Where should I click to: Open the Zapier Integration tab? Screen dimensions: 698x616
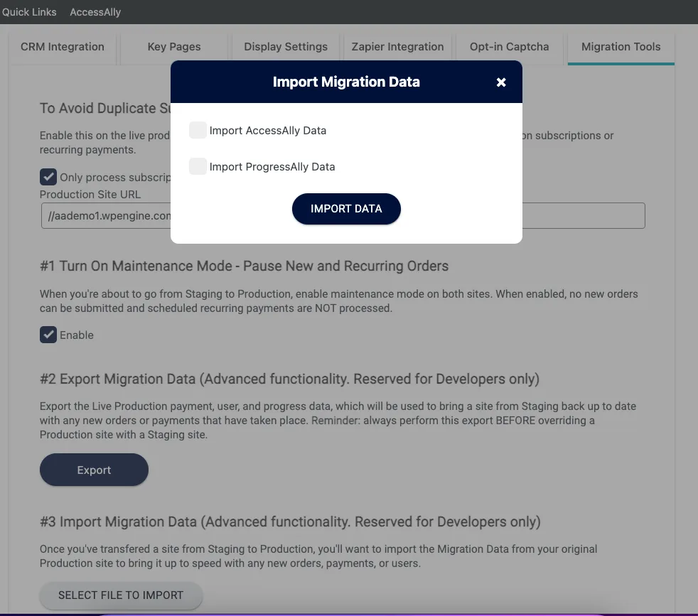(x=397, y=46)
